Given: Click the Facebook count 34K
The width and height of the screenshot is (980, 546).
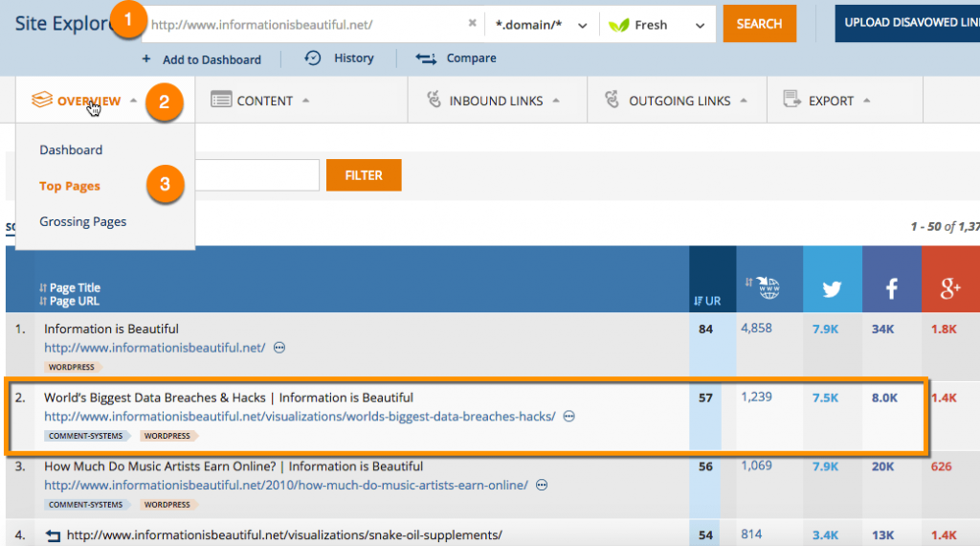Looking at the screenshot, I should 882,329.
